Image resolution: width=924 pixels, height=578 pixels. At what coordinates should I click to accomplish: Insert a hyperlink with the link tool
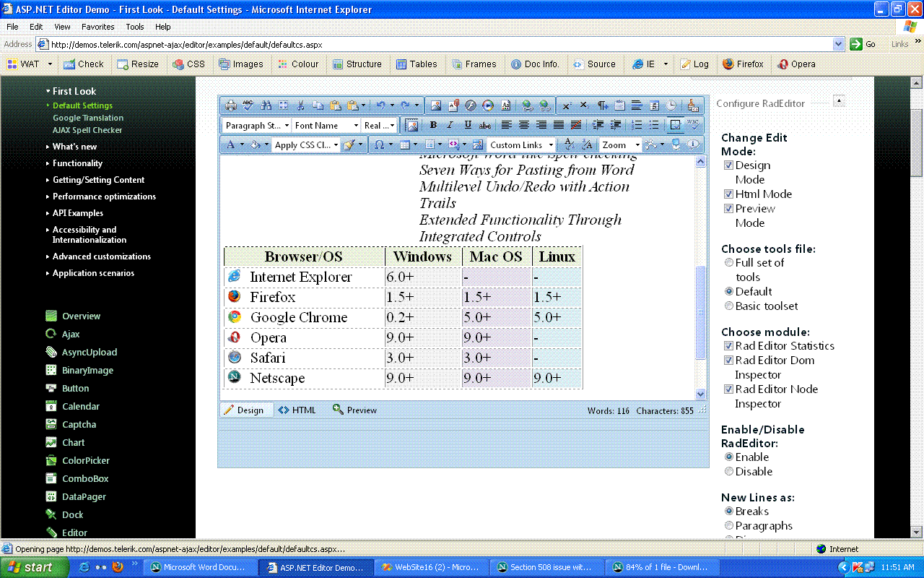coord(528,105)
